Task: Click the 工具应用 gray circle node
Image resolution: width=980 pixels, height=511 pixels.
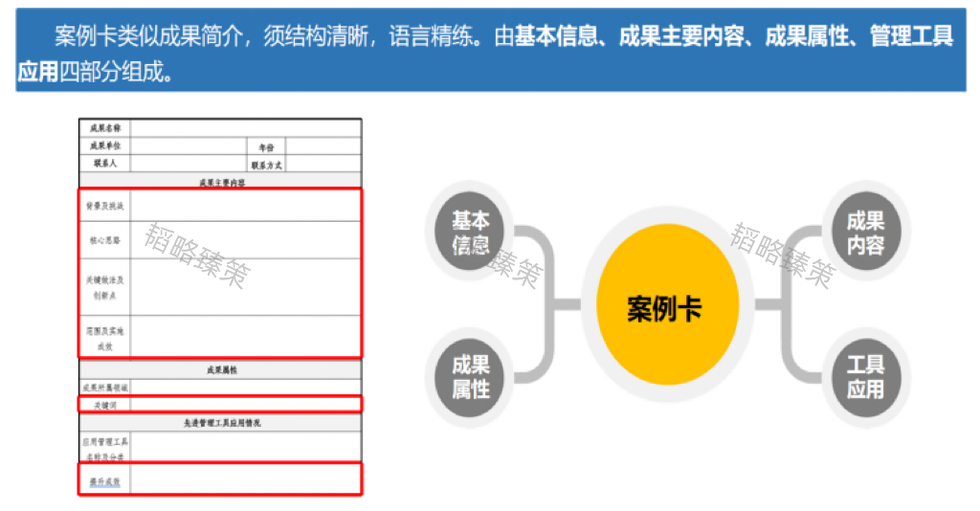Action: pos(864,376)
